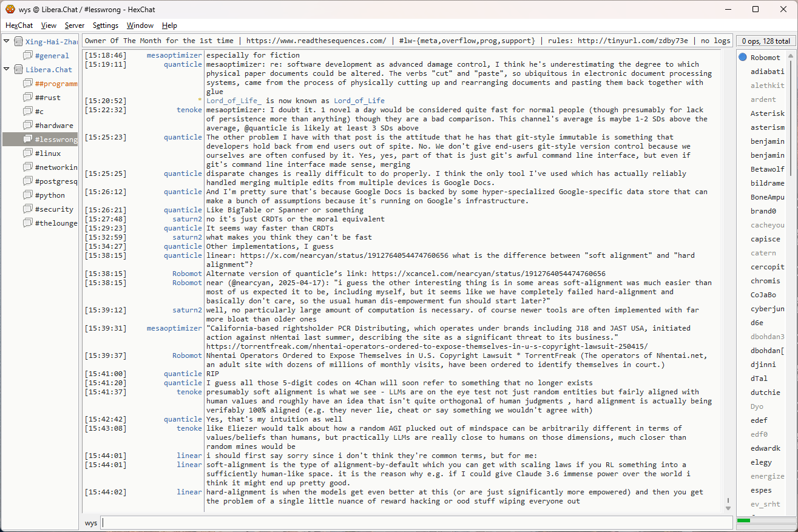Image resolution: width=798 pixels, height=532 pixels.
Task: Focus the message input box
Action: [x=416, y=523]
